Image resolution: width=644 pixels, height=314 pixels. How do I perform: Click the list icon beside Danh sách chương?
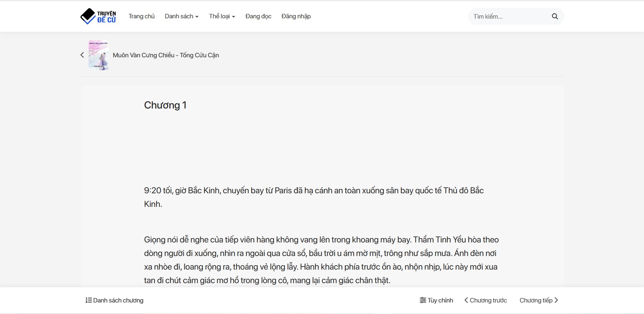click(89, 300)
